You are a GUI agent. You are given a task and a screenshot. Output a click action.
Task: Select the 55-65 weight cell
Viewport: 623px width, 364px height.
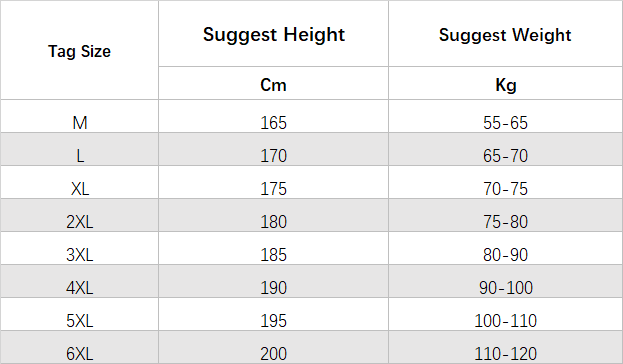(x=505, y=116)
